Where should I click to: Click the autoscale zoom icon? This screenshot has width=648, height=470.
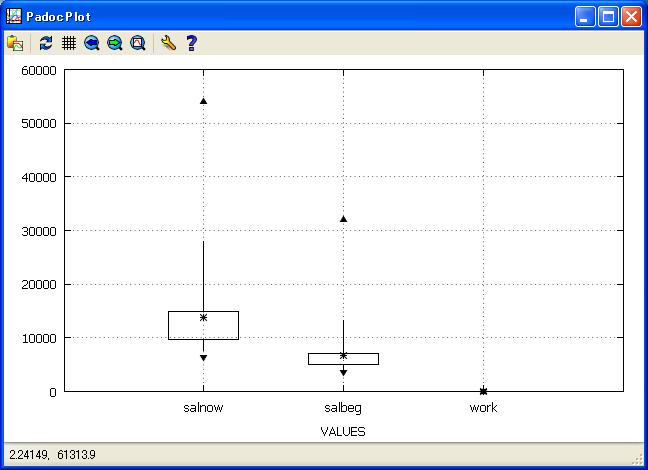point(138,43)
